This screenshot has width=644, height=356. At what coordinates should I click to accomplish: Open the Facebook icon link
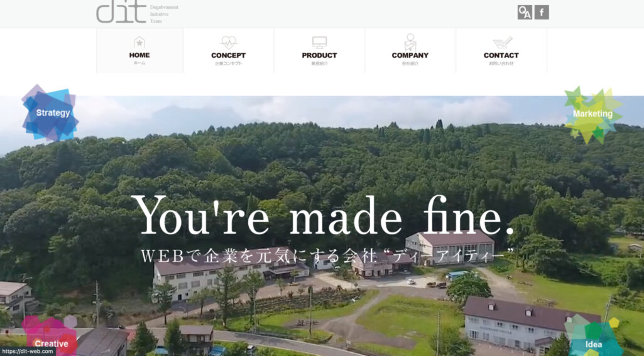pyautogui.click(x=542, y=13)
